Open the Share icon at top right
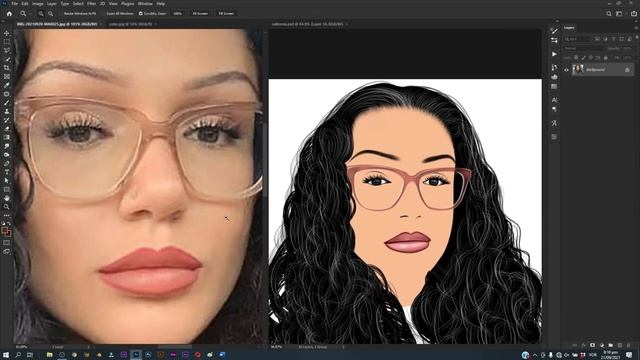Image resolution: width=640 pixels, height=360 pixels. pyautogui.click(x=634, y=13)
